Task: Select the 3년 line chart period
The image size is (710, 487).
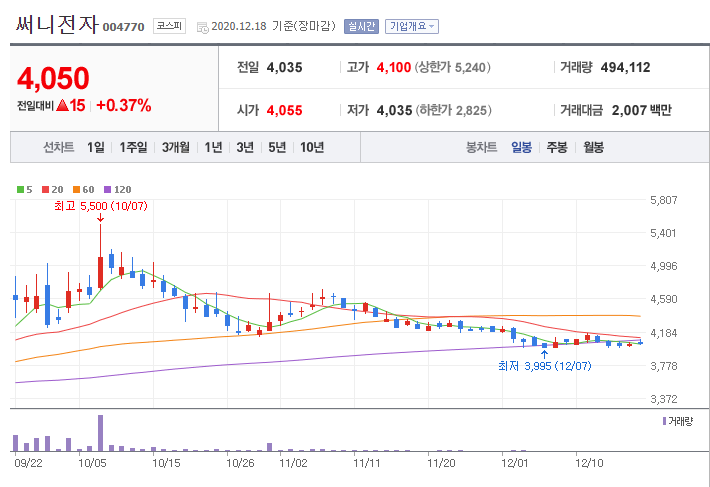Action: tap(245, 147)
